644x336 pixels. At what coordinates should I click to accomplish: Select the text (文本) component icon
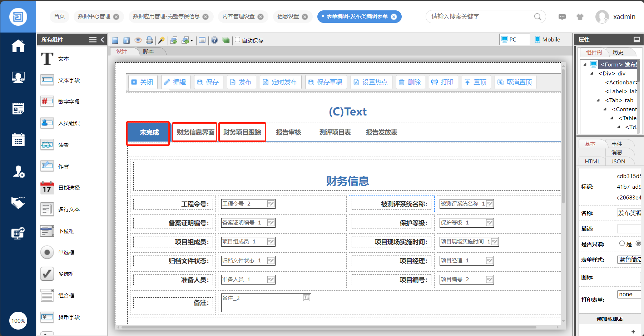click(47, 59)
